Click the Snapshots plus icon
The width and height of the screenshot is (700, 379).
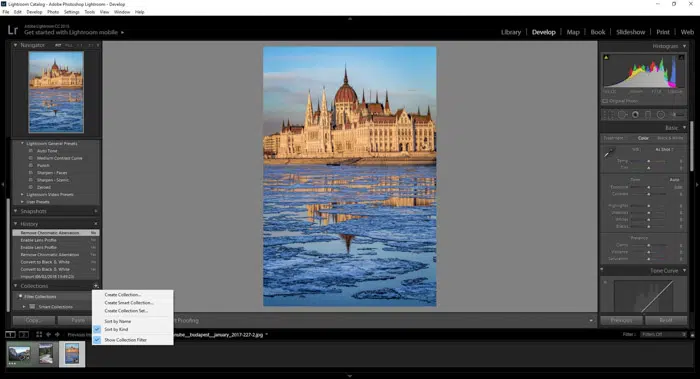(96, 211)
